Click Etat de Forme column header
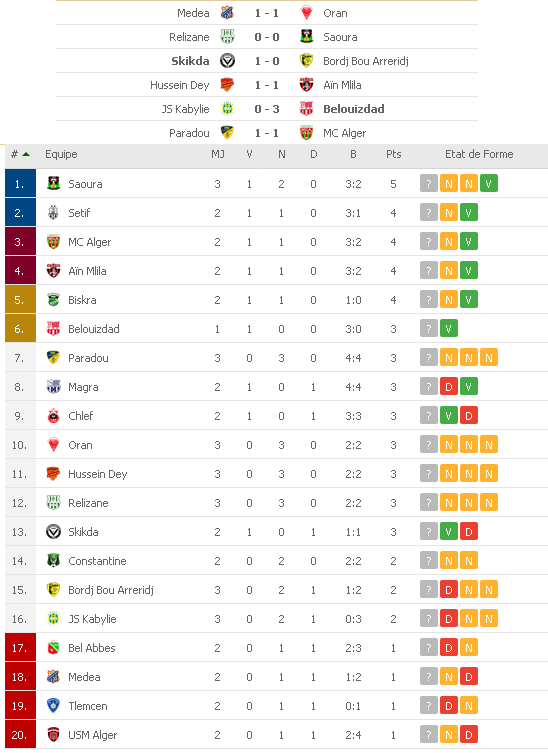This screenshot has height=753, width=548. click(x=479, y=154)
